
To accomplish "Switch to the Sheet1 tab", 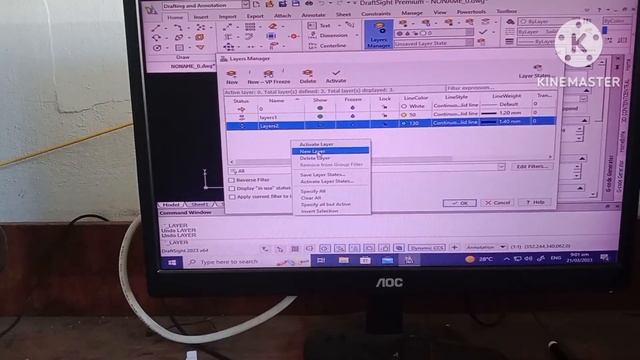I will point(200,204).
